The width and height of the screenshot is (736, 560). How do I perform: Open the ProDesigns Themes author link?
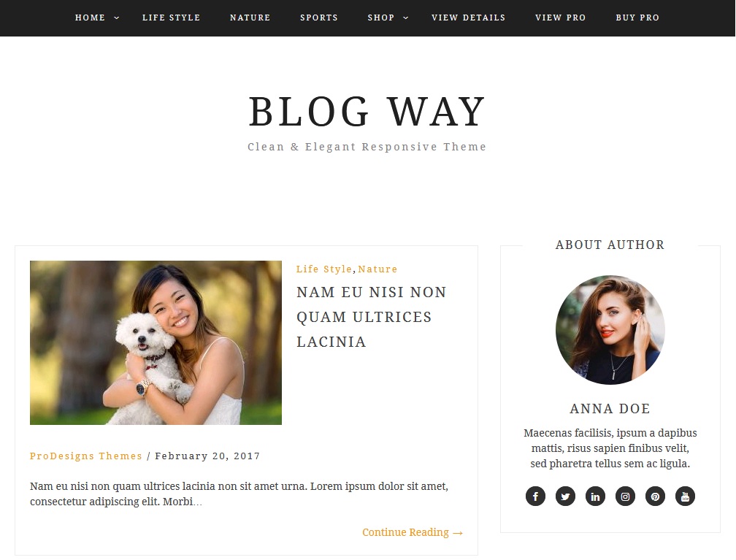[x=86, y=456]
